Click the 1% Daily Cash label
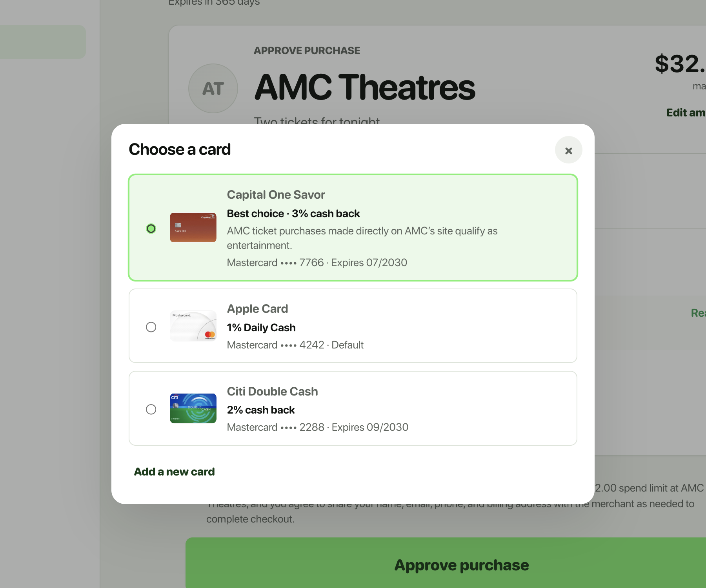The height and width of the screenshot is (588, 706). pyautogui.click(x=261, y=328)
